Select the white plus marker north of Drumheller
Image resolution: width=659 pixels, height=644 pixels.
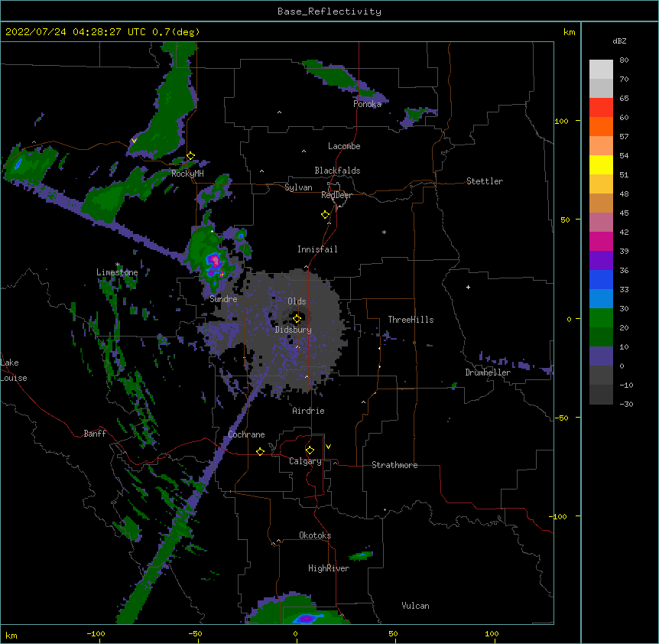(x=468, y=287)
